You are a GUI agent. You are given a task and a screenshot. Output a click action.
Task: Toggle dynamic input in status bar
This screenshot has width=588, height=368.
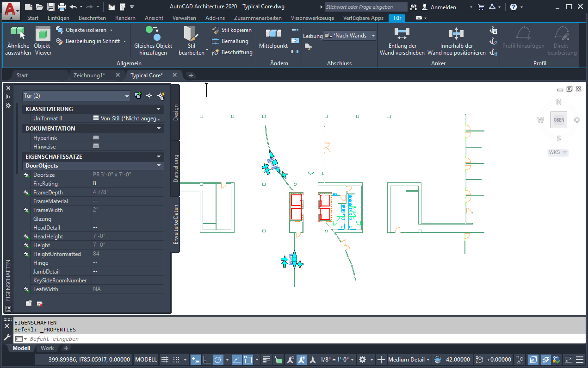click(x=195, y=360)
